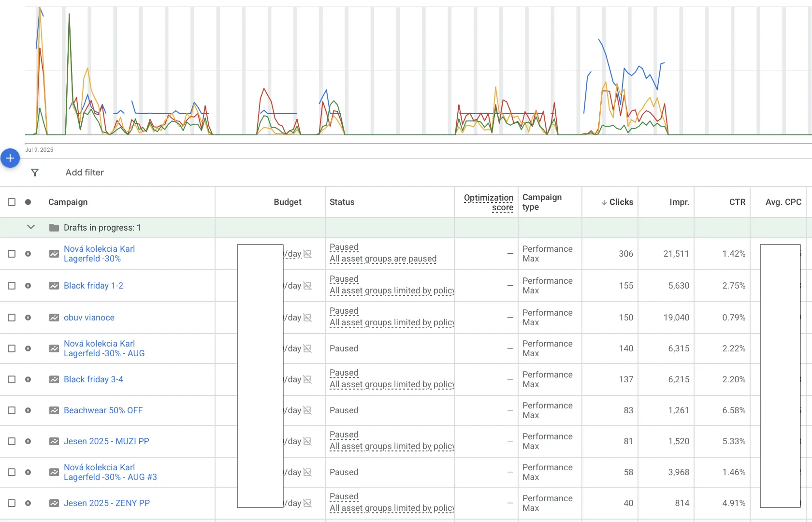Click the Performance Max icon beside Jesen 2025 - ZENY PP
Image resolution: width=812 pixels, height=522 pixels.
[x=54, y=503]
